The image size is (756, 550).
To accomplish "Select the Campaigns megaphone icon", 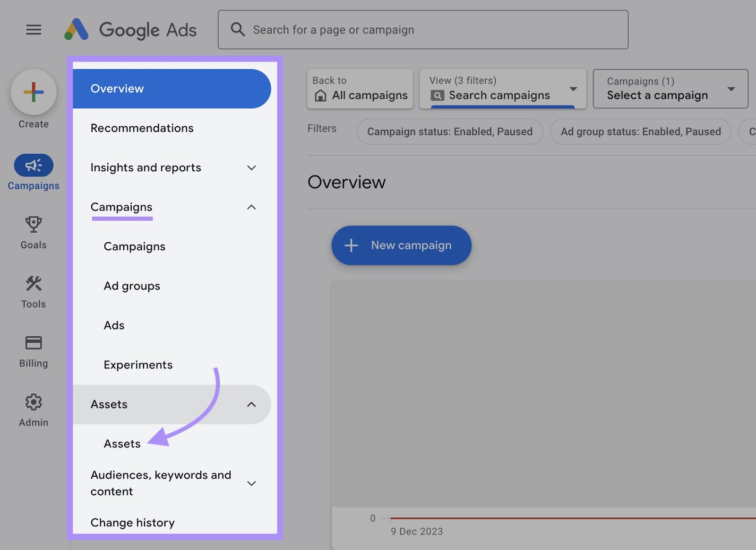I will pos(33,166).
